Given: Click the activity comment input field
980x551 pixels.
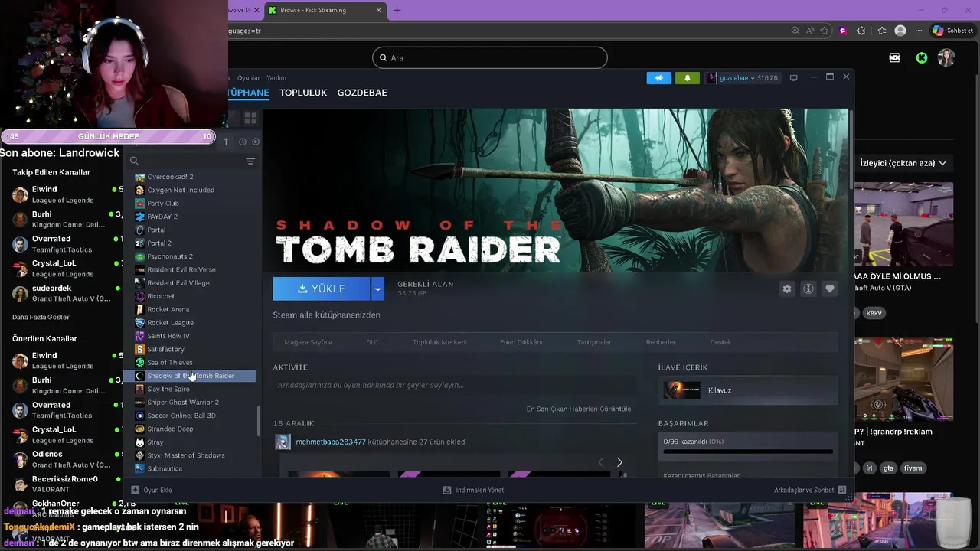Looking at the screenshot, I should pyautogui.click(x=454, y=385).
